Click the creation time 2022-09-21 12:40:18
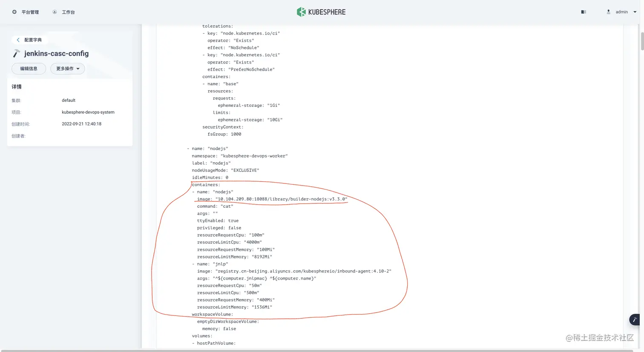 (x=81, y=124)
